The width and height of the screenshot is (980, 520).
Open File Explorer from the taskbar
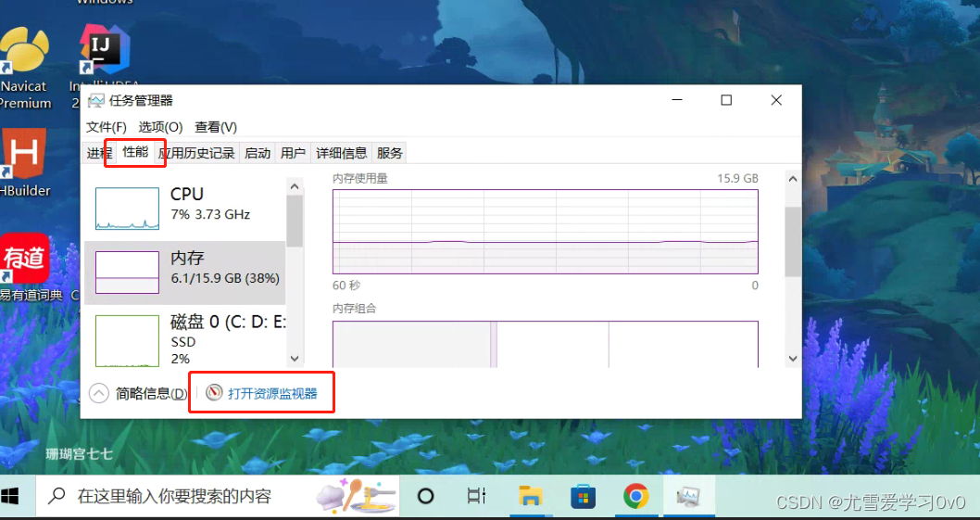click(x=530, y=496)
